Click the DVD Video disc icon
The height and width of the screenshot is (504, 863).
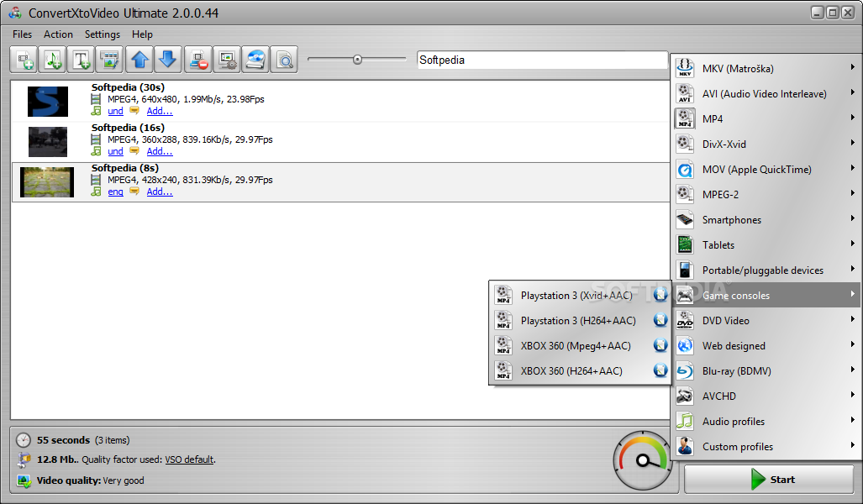click(685, 320)
